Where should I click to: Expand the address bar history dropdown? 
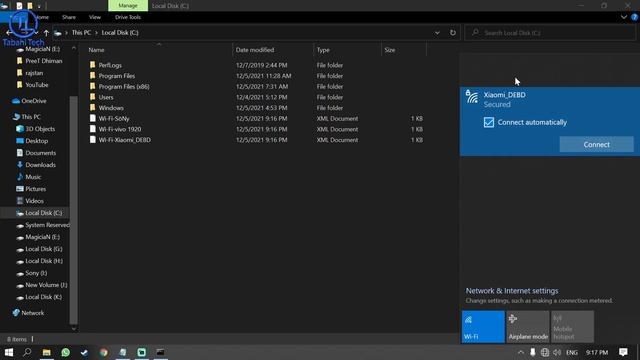(437, 33)
